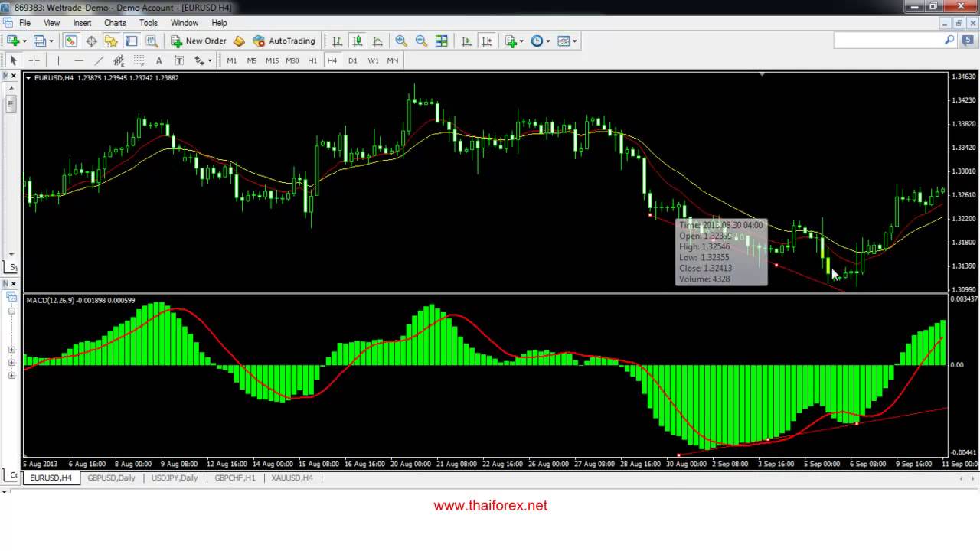Toggle the H4 timeframe button

332,60
